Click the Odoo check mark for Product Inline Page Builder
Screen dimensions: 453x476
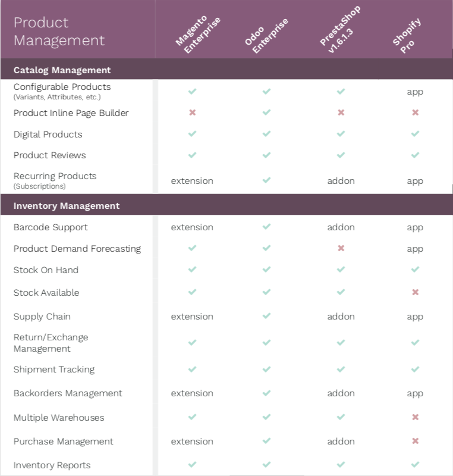click(266, 112)
